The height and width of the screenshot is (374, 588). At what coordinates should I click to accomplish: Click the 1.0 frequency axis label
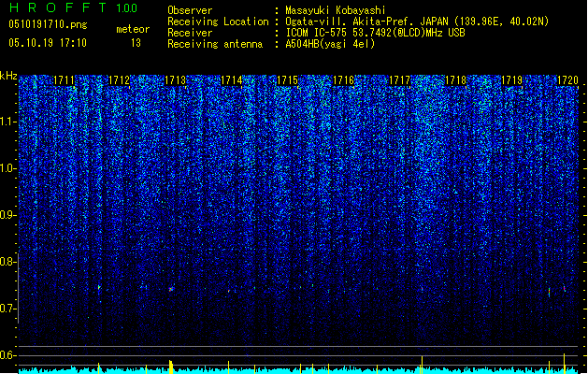click(7, 168)
